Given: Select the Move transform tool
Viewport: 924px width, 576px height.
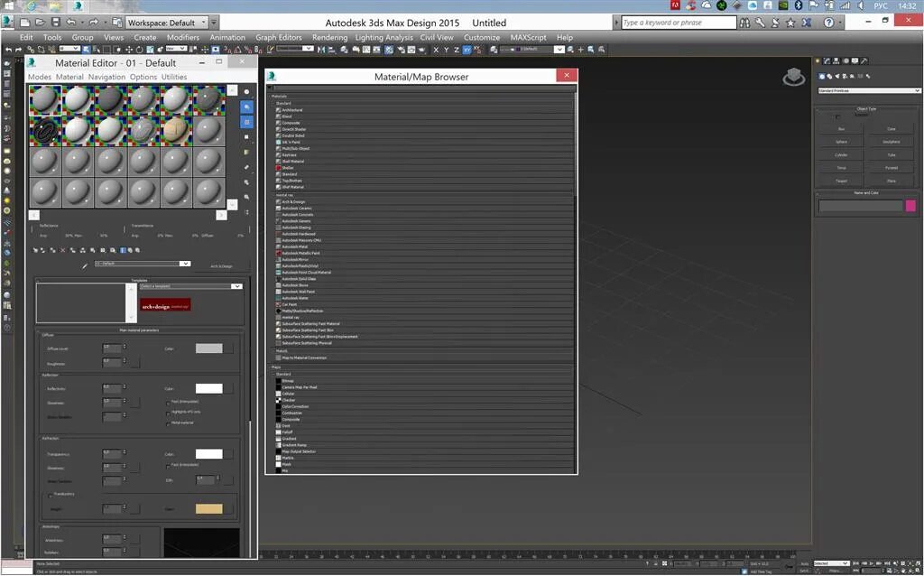Looking at the screenshot, I should (129, 50).
